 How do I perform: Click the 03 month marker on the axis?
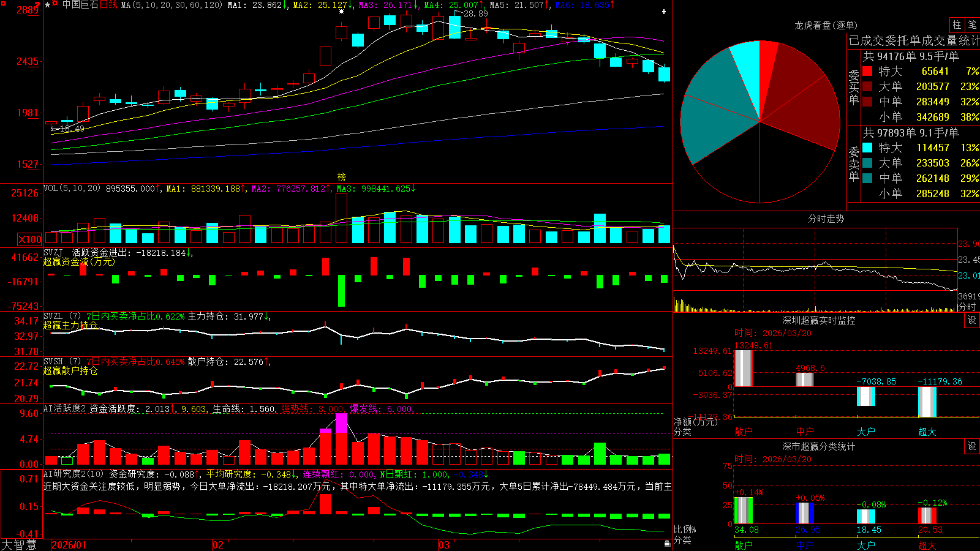[444, 545]
